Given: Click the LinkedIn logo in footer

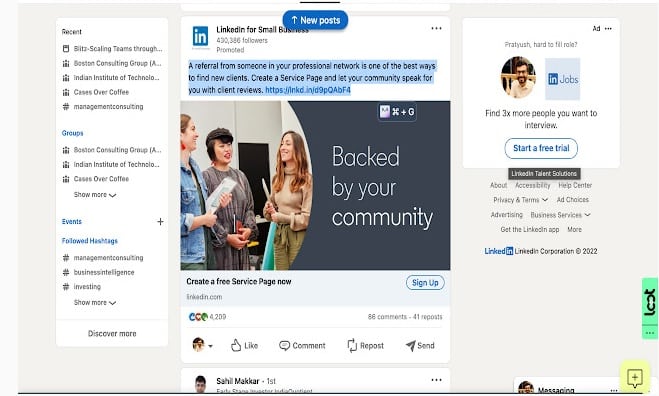Looking at the screenshot, I should pos(498,251).
